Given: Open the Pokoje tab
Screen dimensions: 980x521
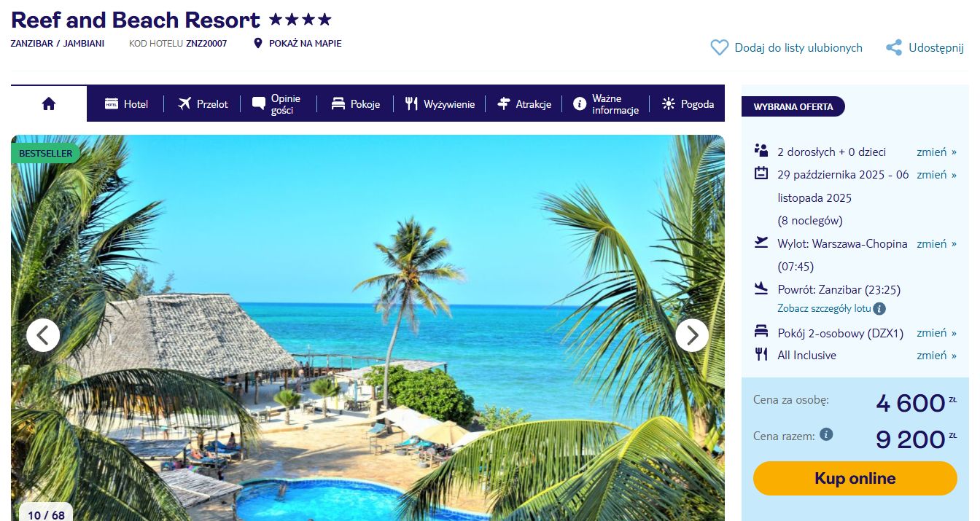Looking at the screenshot, I should click(355, 104).
